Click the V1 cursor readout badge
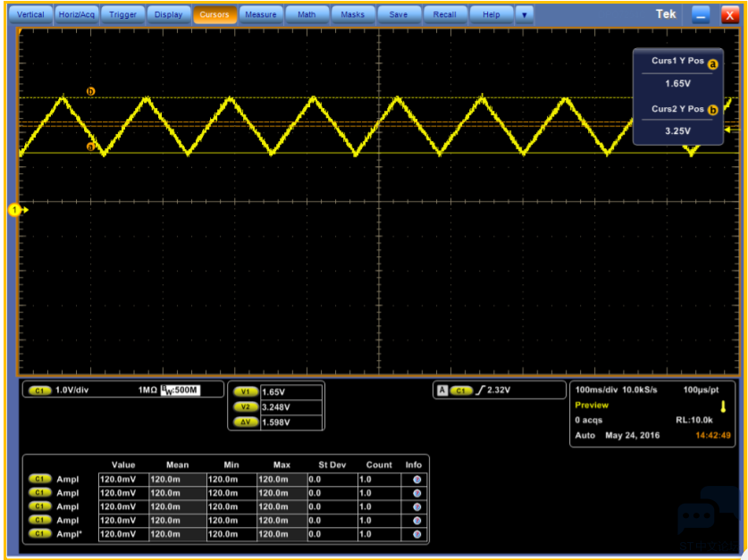This screenshot has width=748, height=560. [245, 392]
